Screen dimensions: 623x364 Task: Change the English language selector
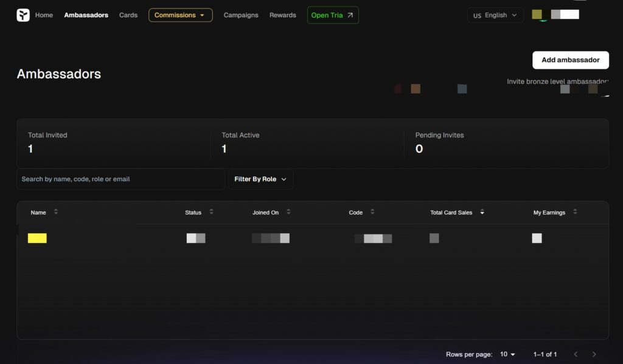tap(495, 15)
